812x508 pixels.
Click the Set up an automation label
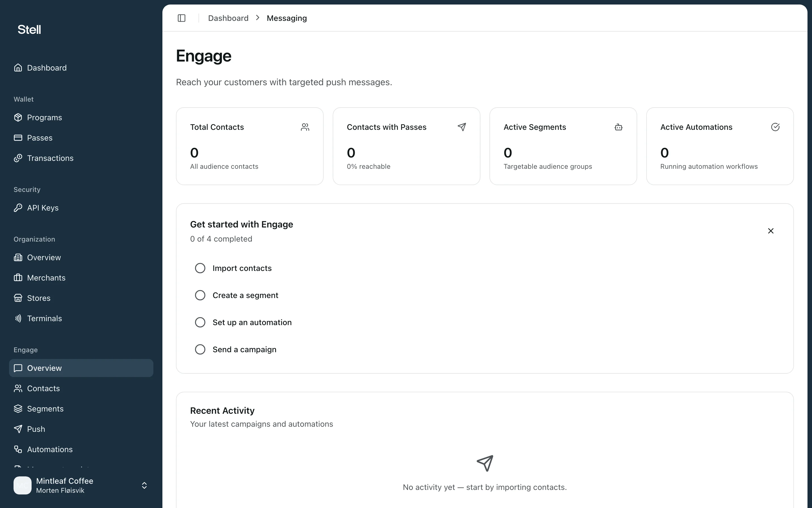coord(252,323)
